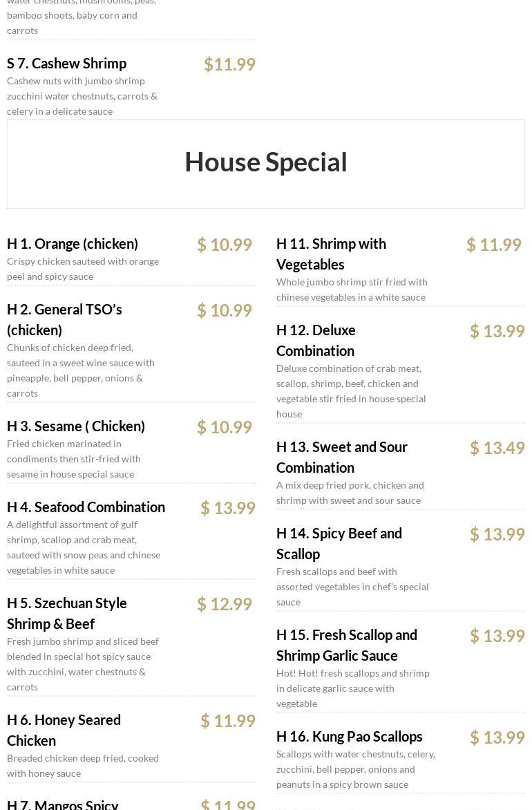Click H 11. Shrimp with Vegetables title
Image resolution: width=532 pixels, height=810 pixels.
(331, 254)
